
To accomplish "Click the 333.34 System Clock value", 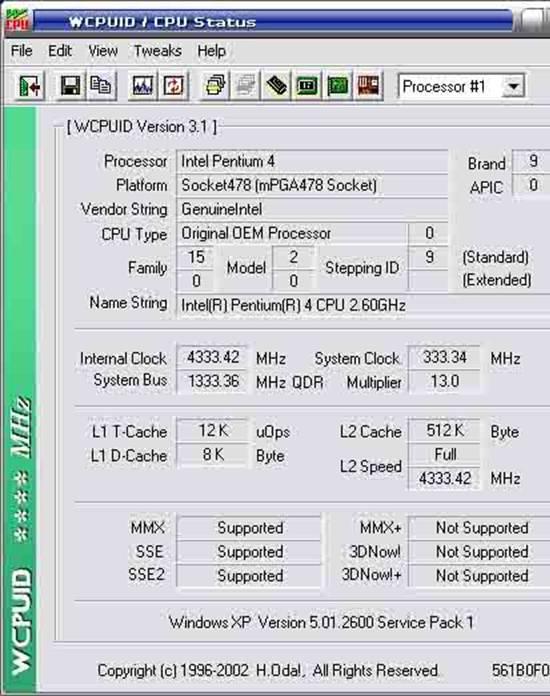I will 444,357.
